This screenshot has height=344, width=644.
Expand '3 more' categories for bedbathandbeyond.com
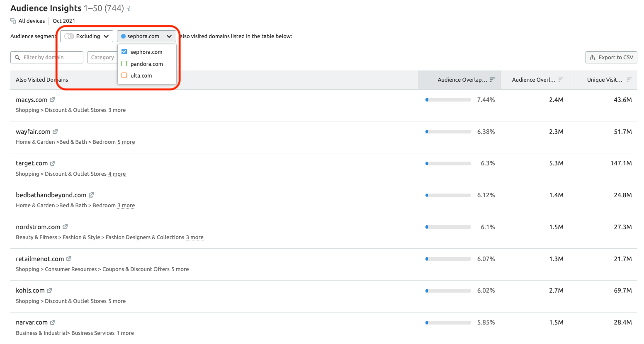click(x=126, y=206)
